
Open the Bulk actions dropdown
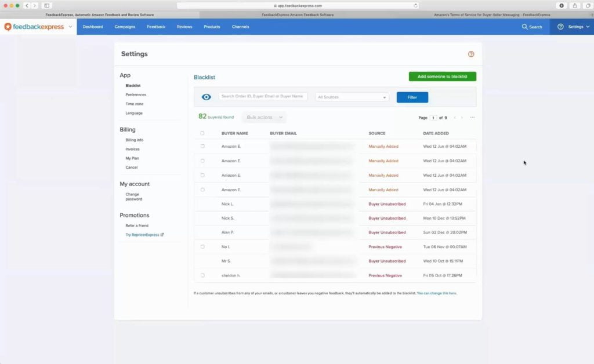pyautogui.click(x=264, y=117)
